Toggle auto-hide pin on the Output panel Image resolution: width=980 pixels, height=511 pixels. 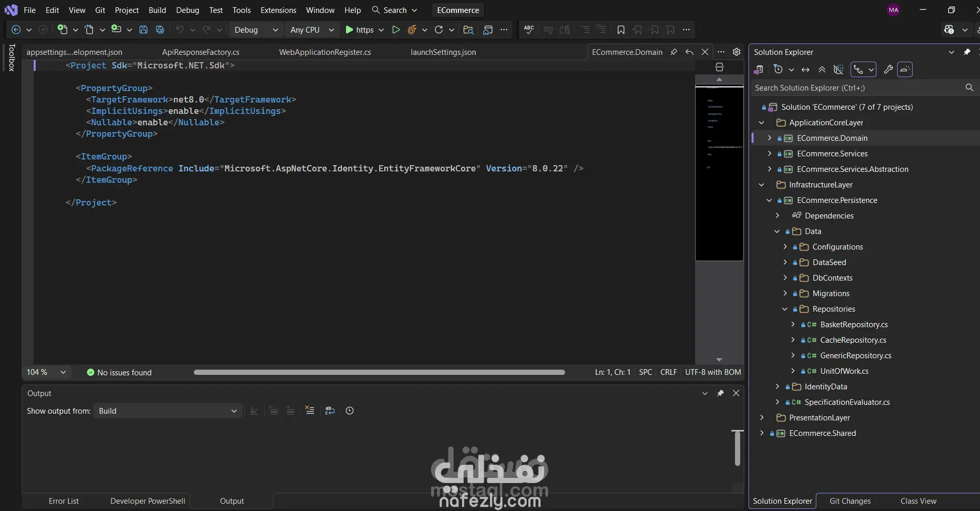click(720, 393)
